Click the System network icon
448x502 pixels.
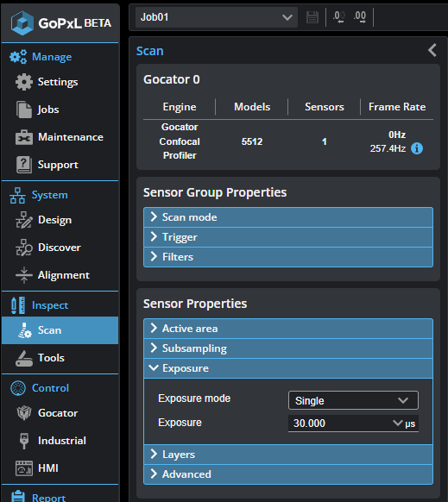coord(17,195)
